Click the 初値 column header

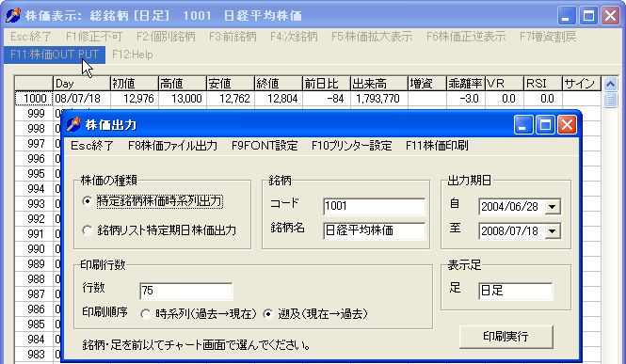(x=134, y=84)
